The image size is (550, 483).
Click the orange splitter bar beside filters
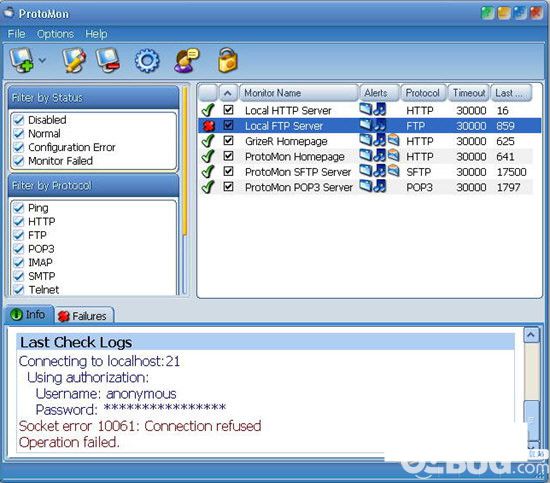coord(185,161)
